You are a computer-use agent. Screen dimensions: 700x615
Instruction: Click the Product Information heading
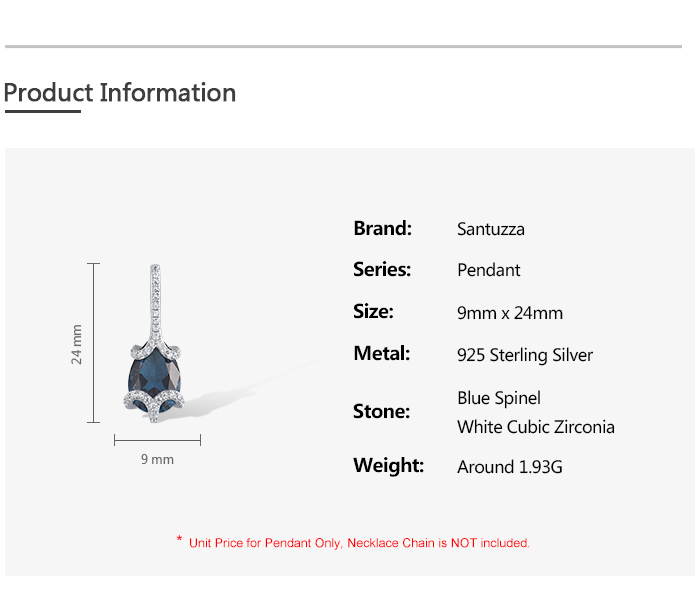pos(120,93)
